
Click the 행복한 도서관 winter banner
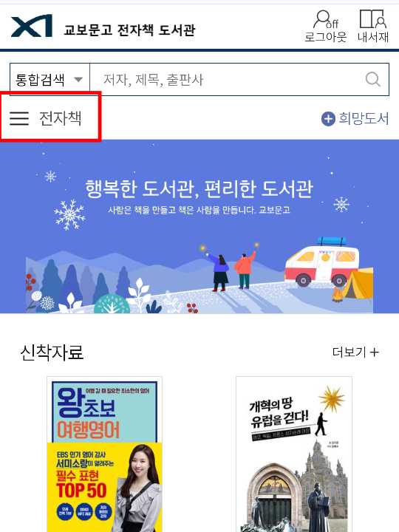pyautogui.click(x=199, y=226)
